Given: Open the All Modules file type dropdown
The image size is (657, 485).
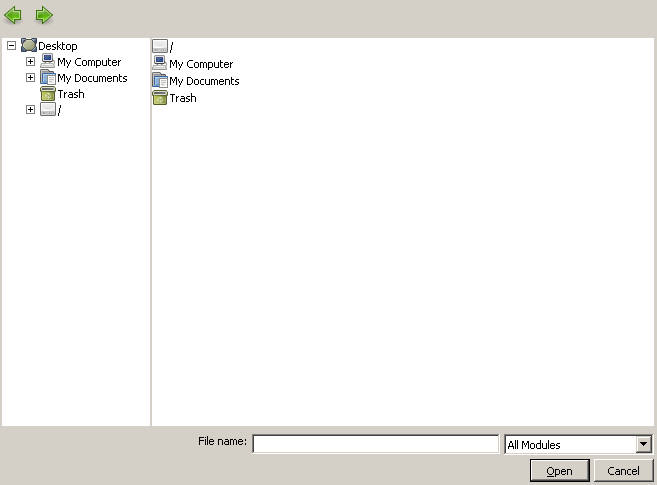Looking at the screenshot, I should click(643, 445).
